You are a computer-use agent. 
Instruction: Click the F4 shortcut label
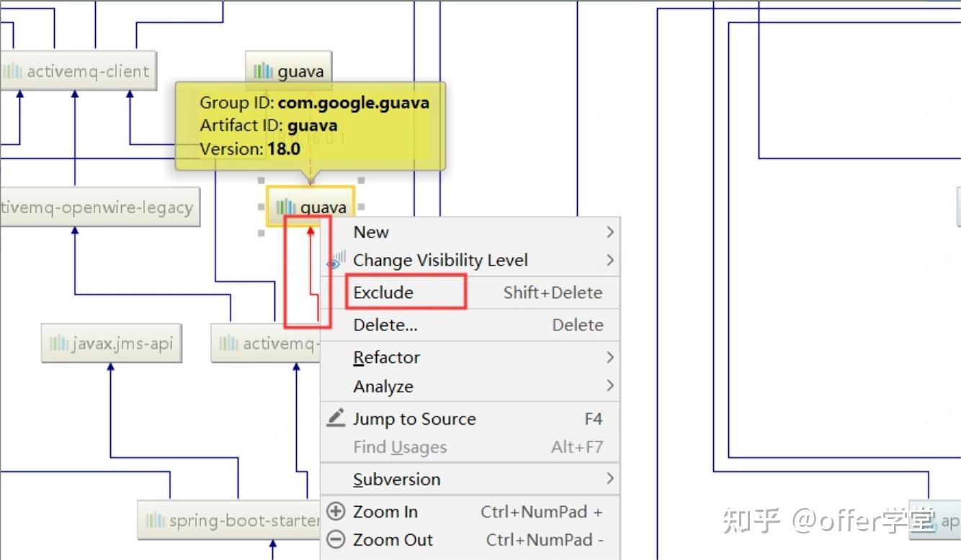593,419
